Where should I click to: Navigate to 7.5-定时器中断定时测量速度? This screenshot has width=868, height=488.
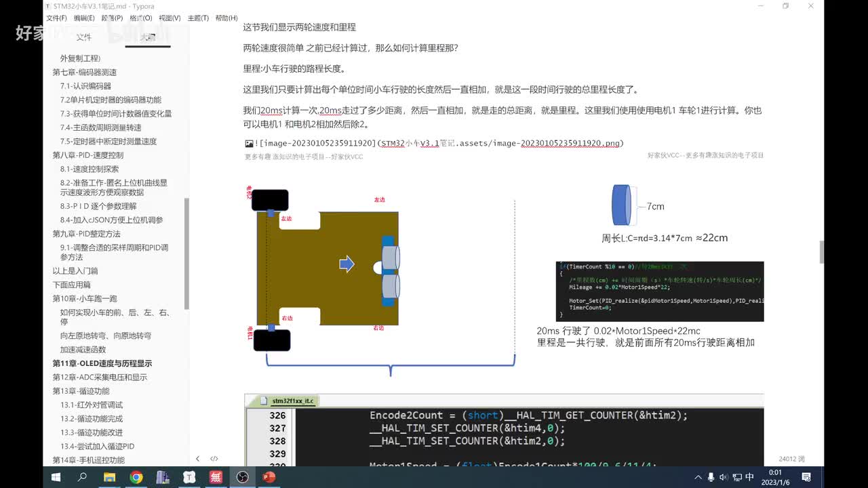point(108,141)
